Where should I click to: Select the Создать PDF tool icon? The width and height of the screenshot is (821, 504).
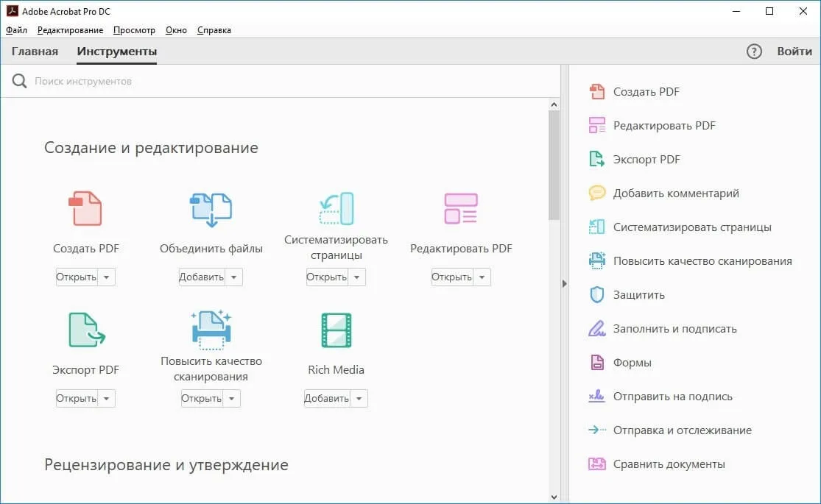[85, 208]
